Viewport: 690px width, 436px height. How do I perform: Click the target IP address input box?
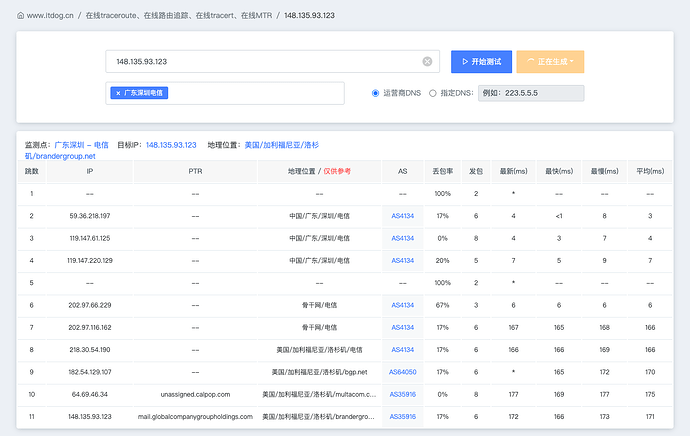(272, 62)
